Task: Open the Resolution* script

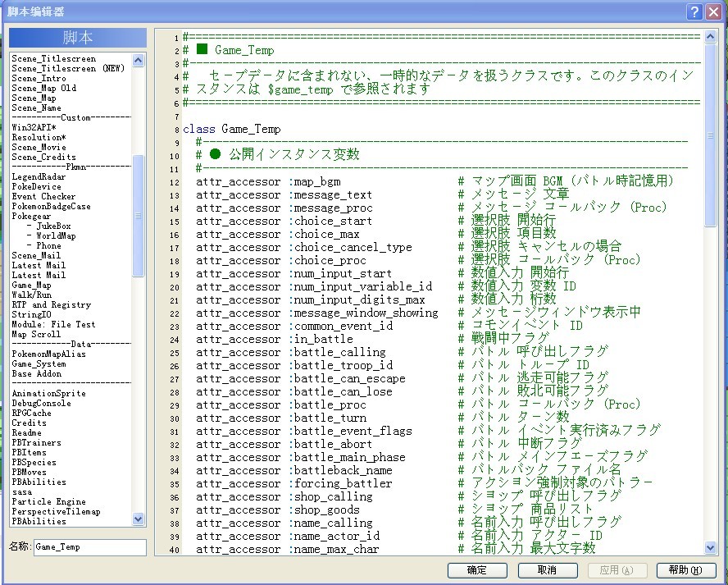Action: point(39,137)
